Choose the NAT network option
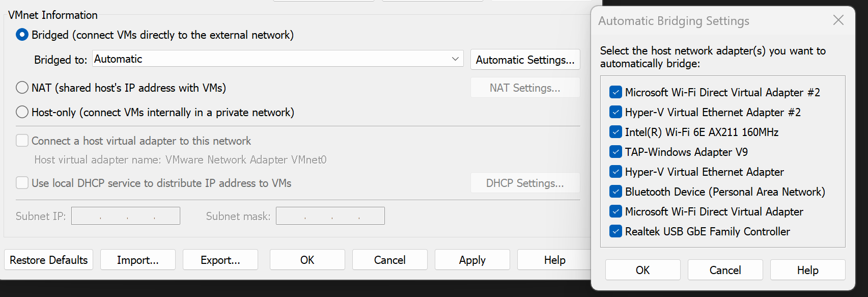Screen dimensions: 868x297 pyautogui.click(x=22, y=88)
